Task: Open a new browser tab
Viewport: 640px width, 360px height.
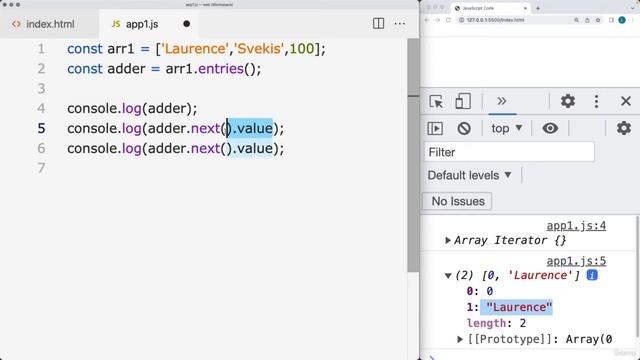Action: 538,8
